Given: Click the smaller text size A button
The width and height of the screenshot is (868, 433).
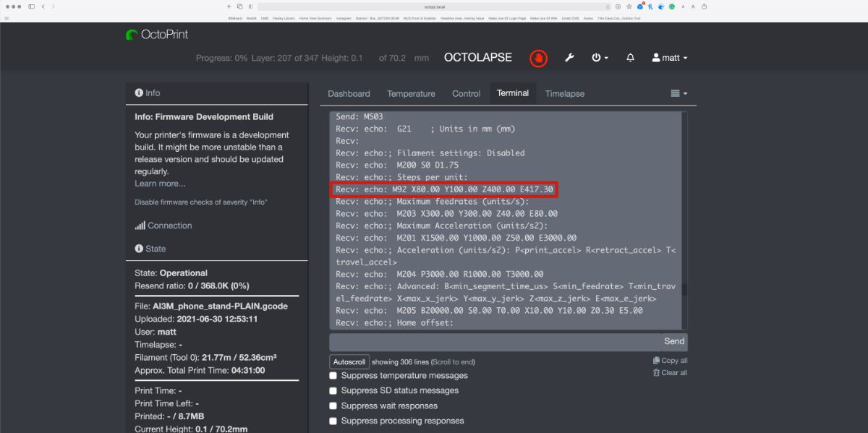Looking at the screenshot, I should click(683, 7).
